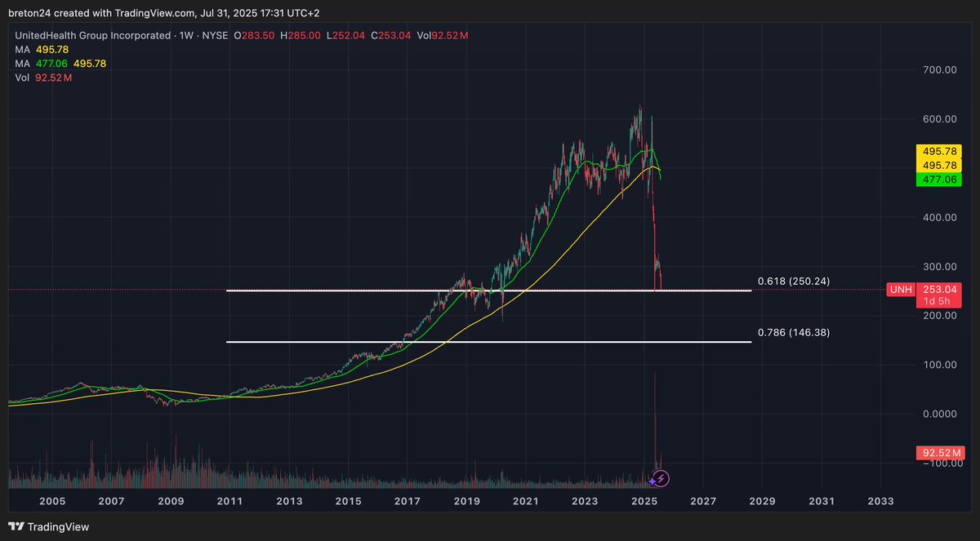Click the high value H285.00
Screen dimensions: 980x541
302,35
